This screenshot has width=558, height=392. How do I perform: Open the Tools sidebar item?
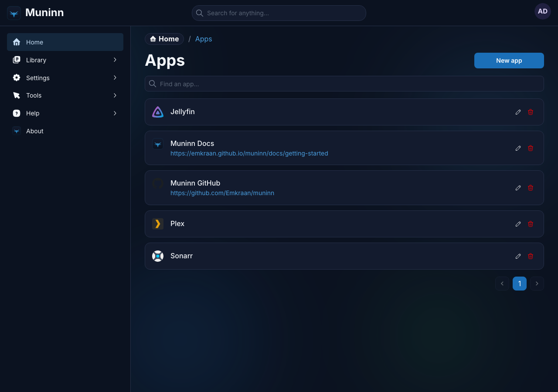(65, 95)
